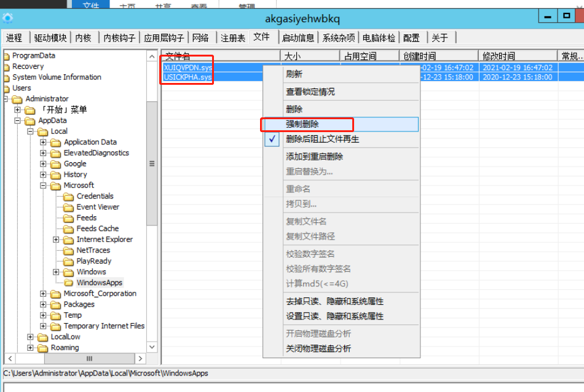
Task: Click the Roaming folder icon
Action: coord(43,348)
